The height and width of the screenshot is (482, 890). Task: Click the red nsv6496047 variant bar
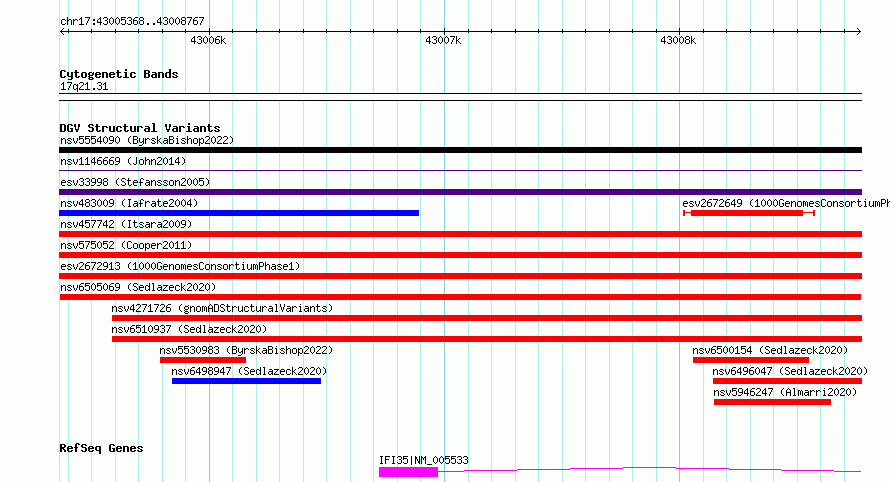point(787,381)
